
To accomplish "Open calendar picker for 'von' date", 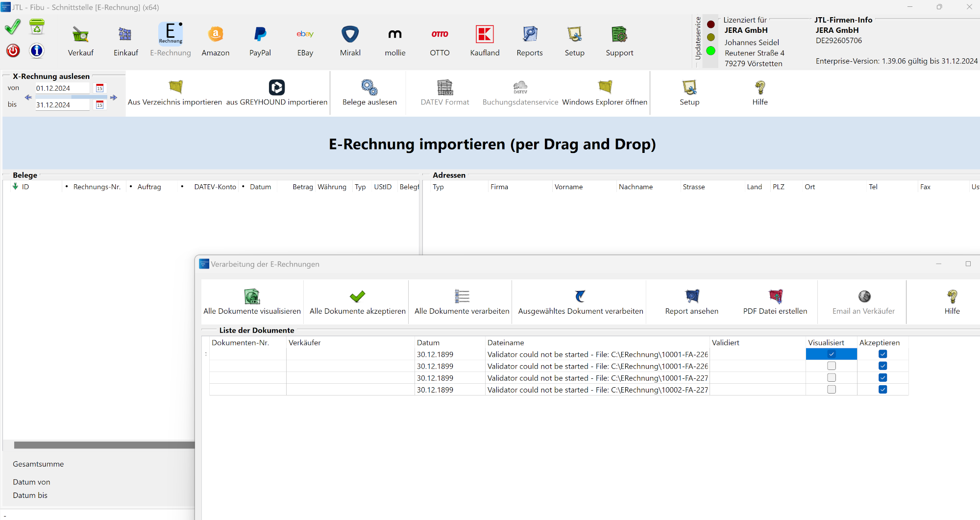I will click(x=100, y=88).
